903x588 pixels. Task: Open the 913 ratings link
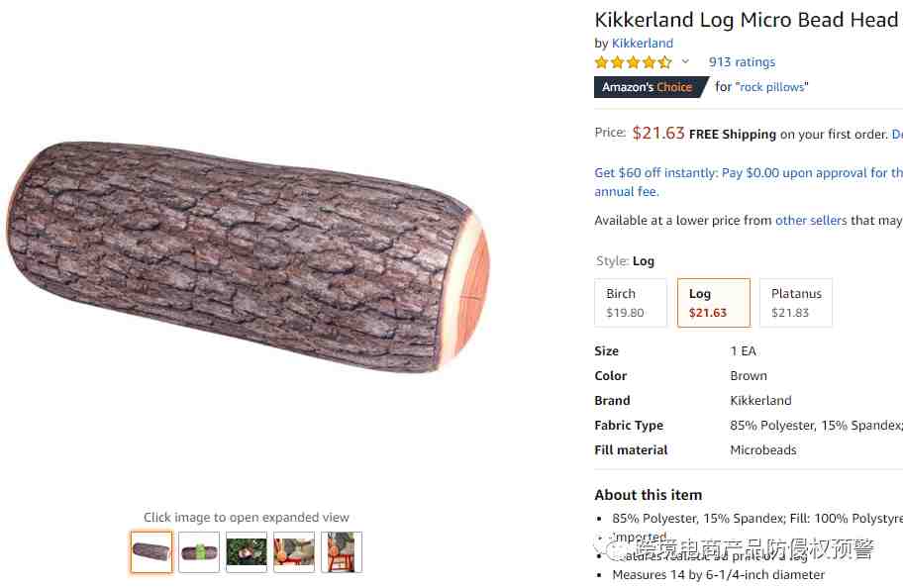point(742,62)
